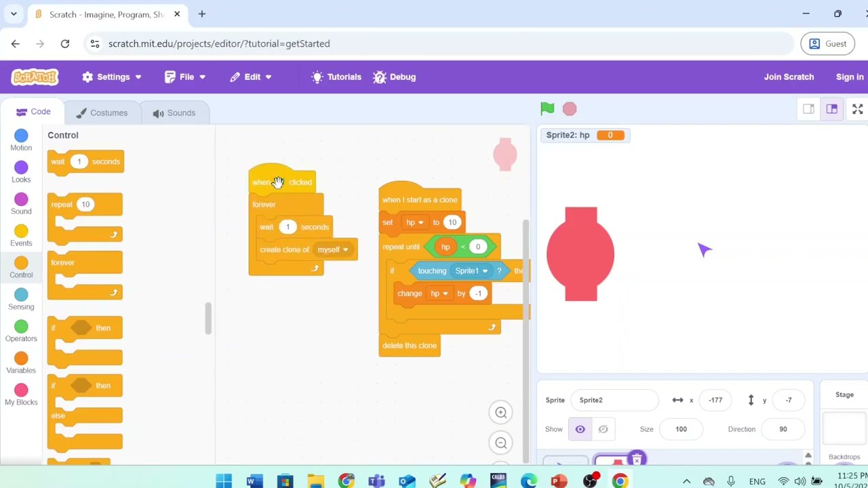Switch to large stage layout
The width and height of the screenshot is (868, 488).
point(831,109)
